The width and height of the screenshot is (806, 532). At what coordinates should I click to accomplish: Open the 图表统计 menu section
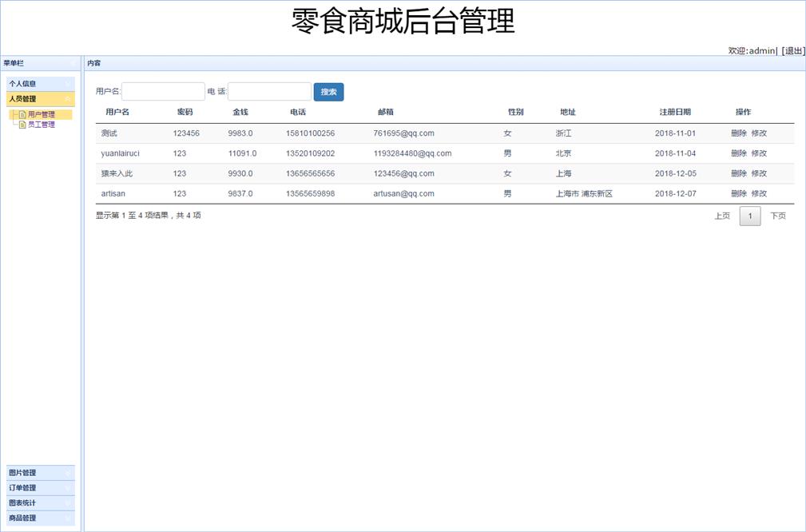[x=40, y=503]
